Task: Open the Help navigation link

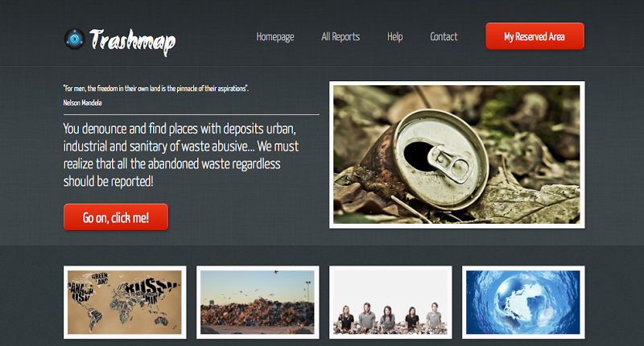Action: [394, 37]
